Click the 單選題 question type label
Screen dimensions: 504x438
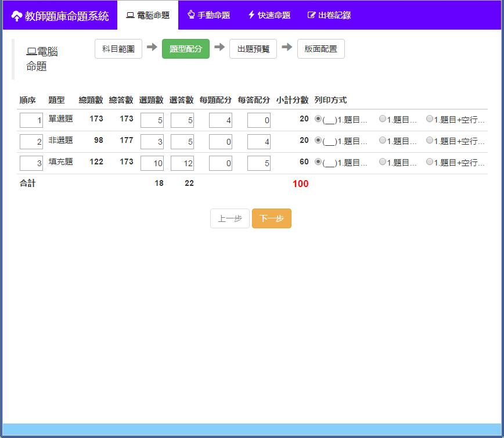[x=60, y=119]
